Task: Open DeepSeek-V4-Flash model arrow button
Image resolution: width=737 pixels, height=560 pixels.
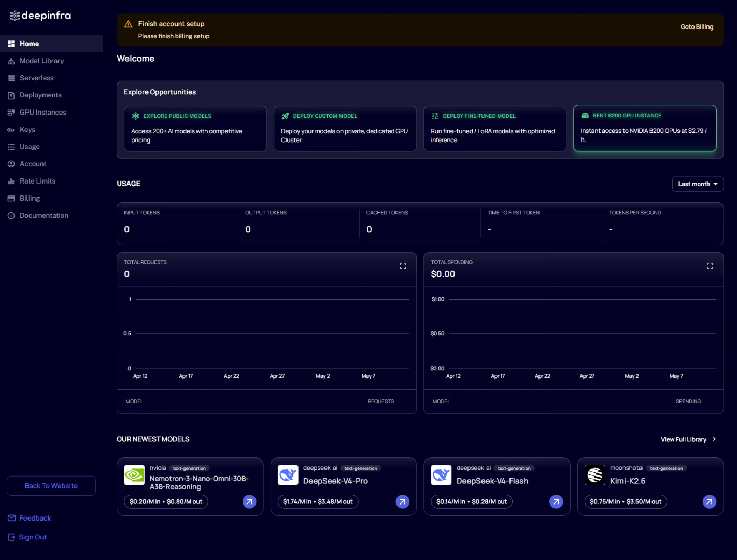Action: point(556,501)
